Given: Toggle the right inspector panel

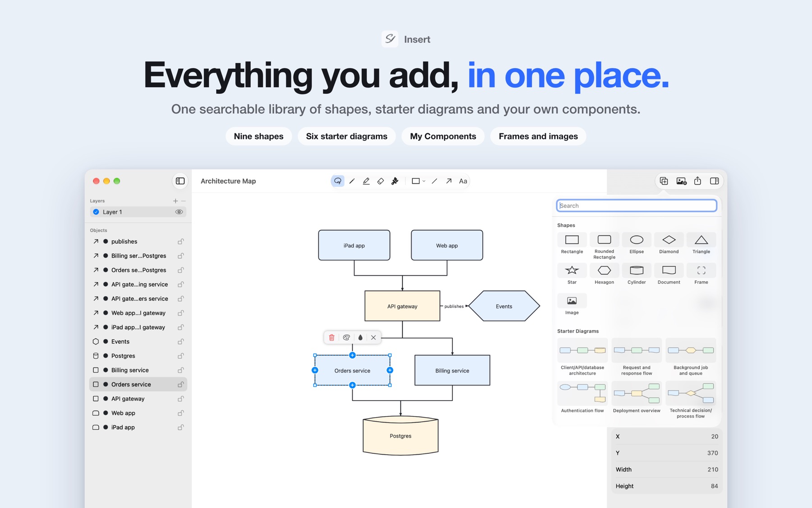Looking at the screenshot, I should (715, 181).
